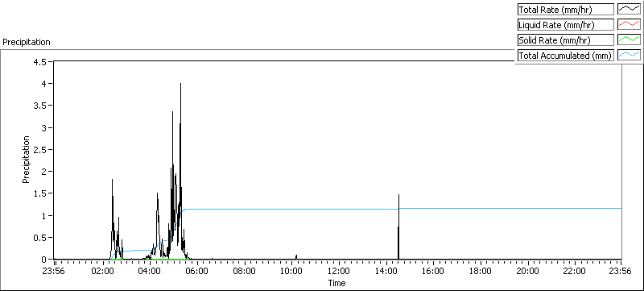Open the Solid Rate green line style swatch
The height and width of the screenshot is (291, 644).
pyautogui.click(x=630, y=39)
